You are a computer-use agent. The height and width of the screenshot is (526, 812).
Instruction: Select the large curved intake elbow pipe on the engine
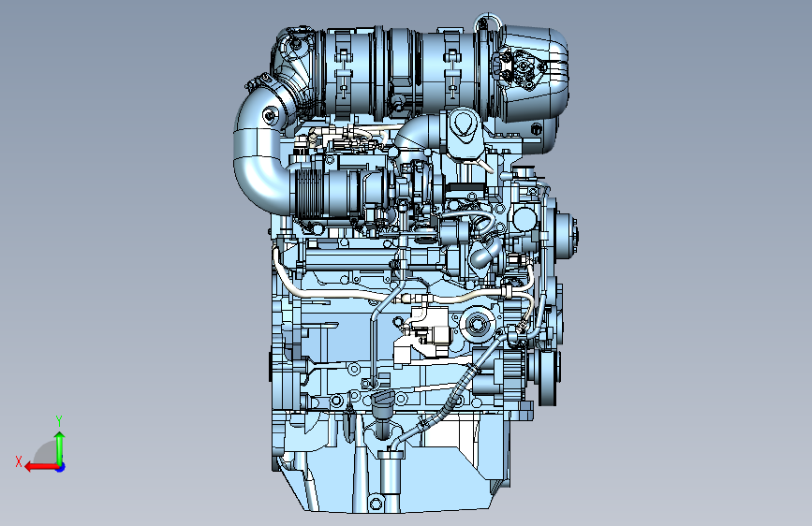(x=258, y=152)
